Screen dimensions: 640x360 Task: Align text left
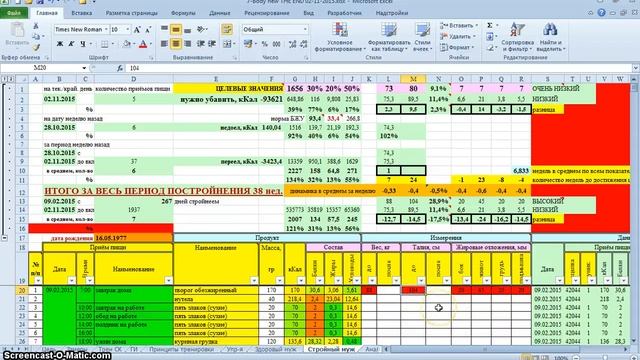point(164,44)
